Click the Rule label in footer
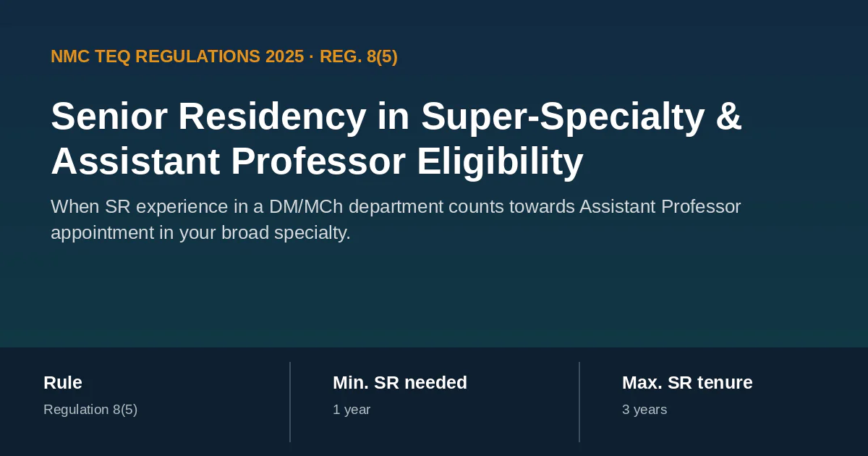 pyautogui.click(x=63, y=382)
